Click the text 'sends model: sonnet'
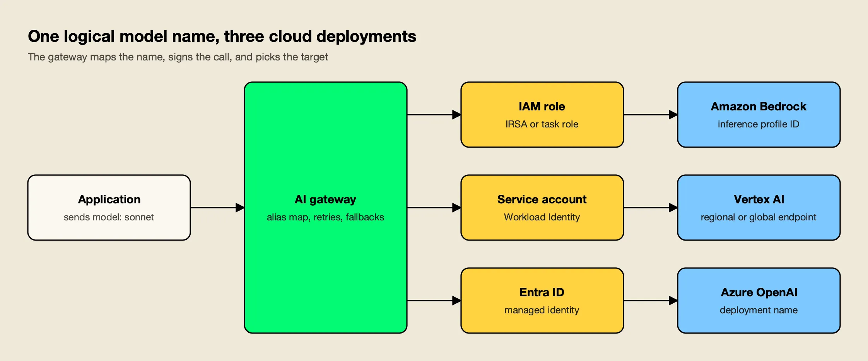 109,217
